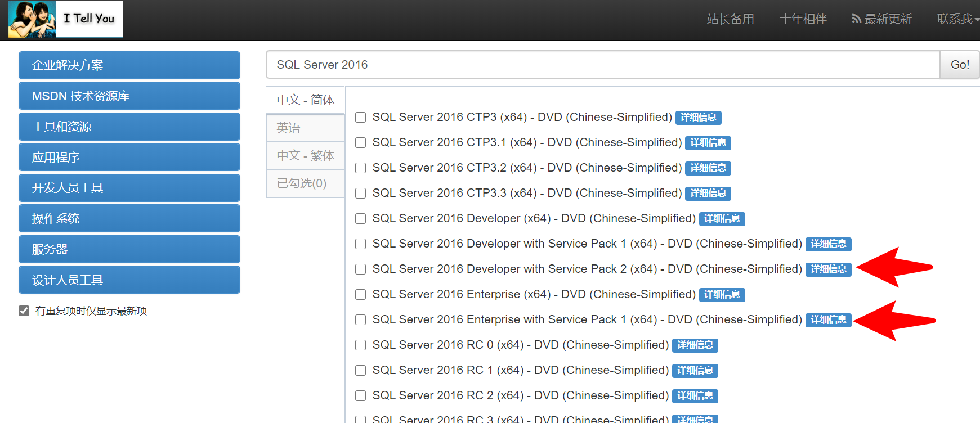Viewport: 980px width, 423px height.
Task: Click the Go! search button
Action: [960, 65]
